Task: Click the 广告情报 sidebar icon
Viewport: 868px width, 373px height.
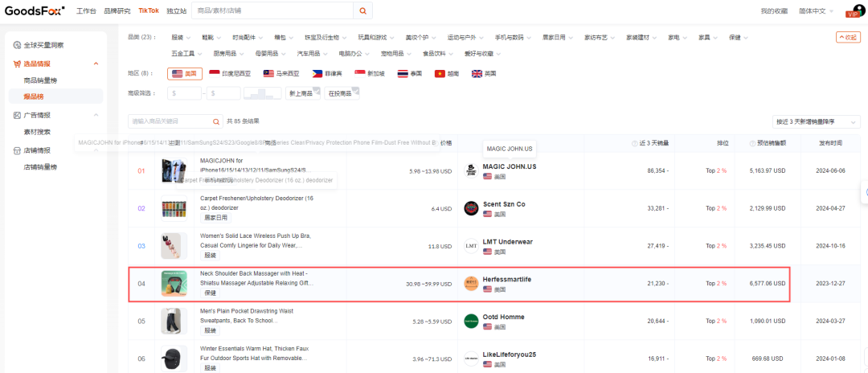Action: (x=18, y=115)
